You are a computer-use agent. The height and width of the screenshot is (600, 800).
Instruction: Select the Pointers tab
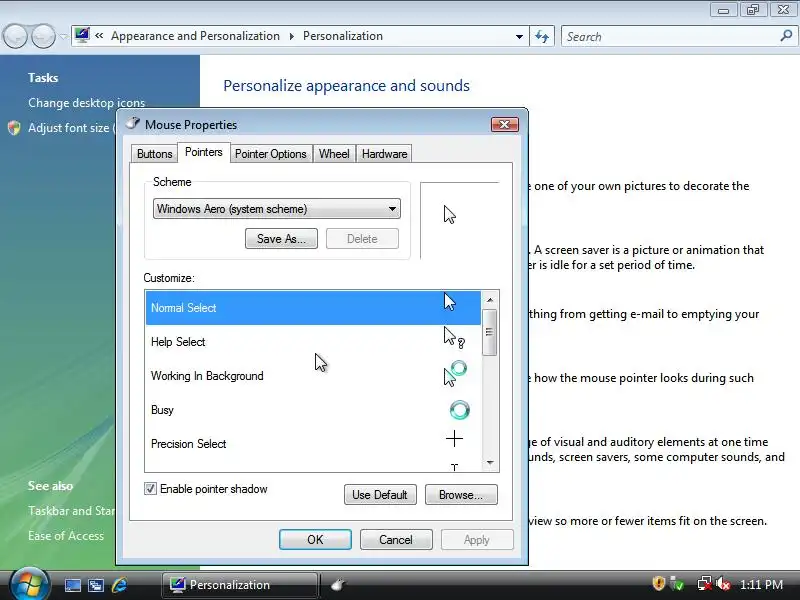(x=204, y=152)
